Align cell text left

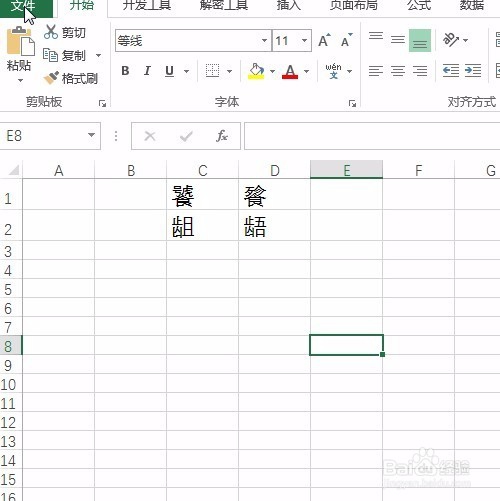point(376,71)
